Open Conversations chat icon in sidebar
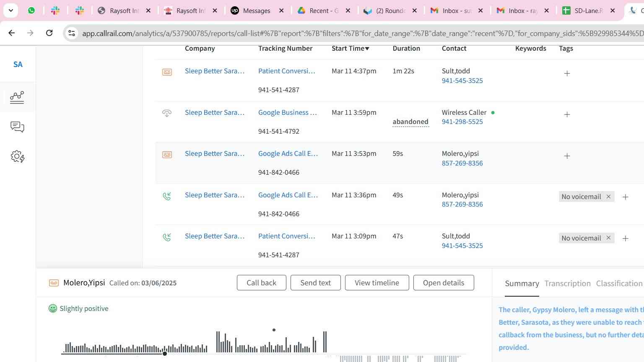644x362 pixels. (x=17, y=127)
